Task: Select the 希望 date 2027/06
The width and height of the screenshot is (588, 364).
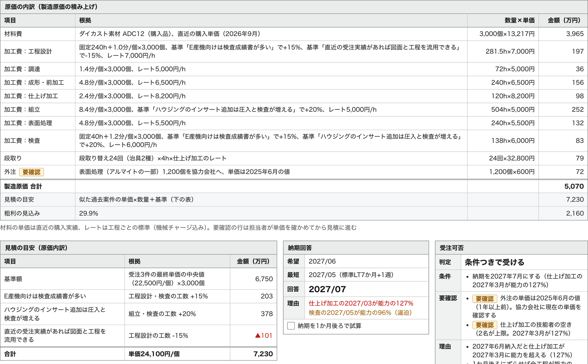Action: (322, 262)
